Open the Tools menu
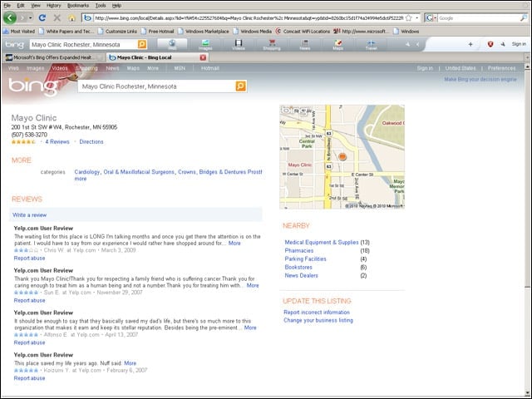This screenshot has width=532, height=399. click(101, 6)
